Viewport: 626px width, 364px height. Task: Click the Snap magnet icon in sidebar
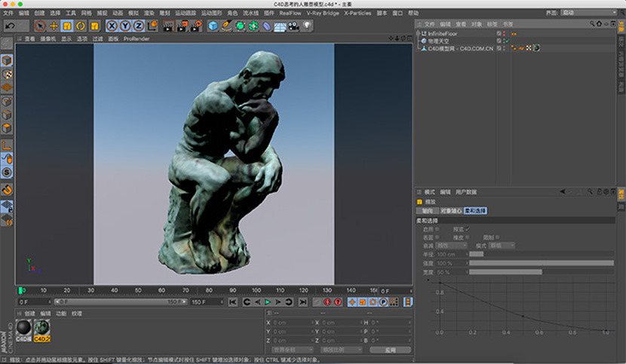click(7, 190)
